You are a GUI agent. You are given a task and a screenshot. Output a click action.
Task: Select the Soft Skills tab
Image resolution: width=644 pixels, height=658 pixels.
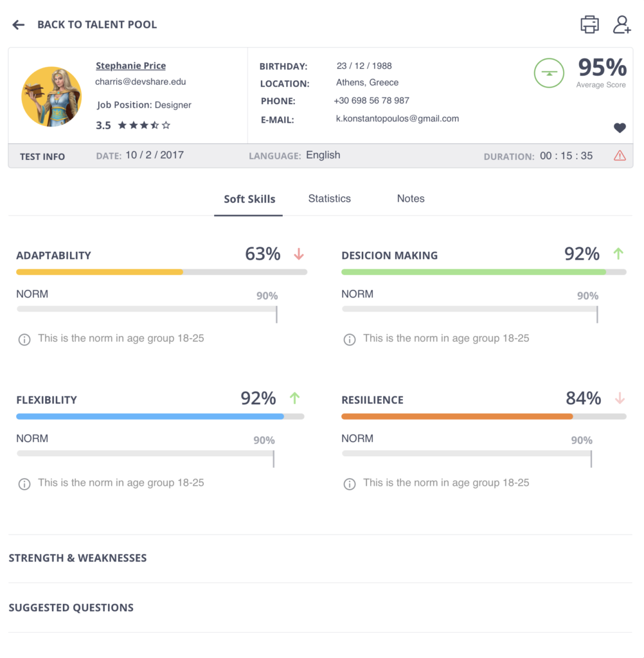(x=249, y=199)
